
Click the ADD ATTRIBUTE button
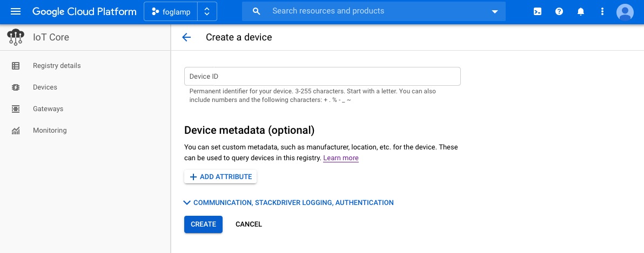pos(220,177)
